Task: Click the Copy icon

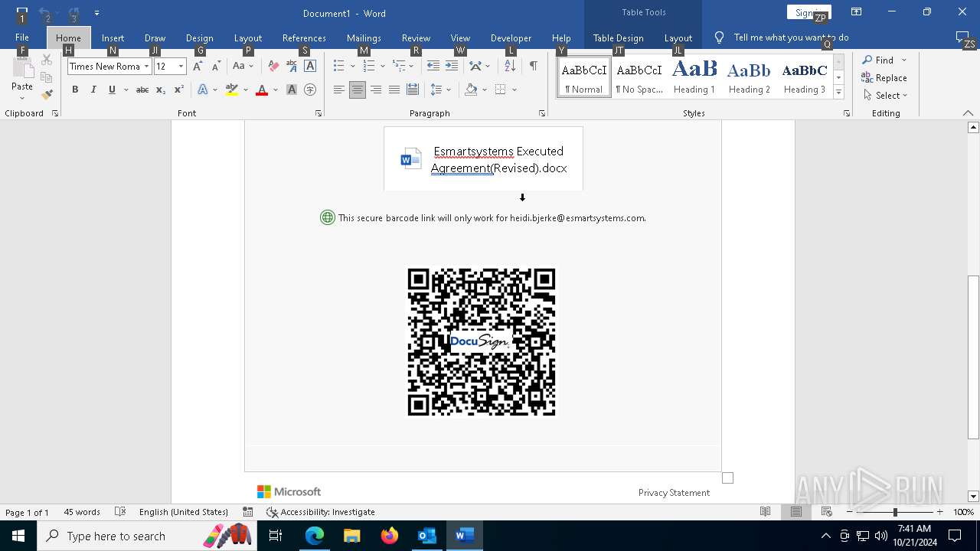Action: (47, 77)
